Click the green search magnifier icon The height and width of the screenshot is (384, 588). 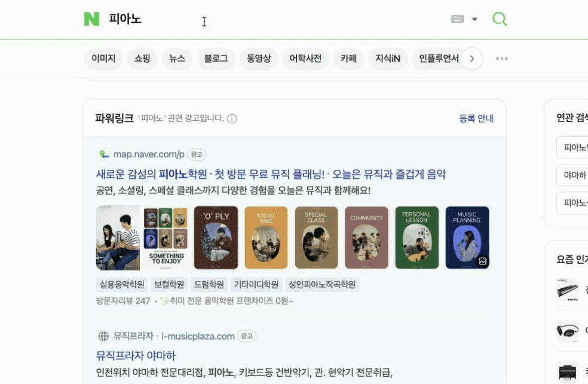pos(499,19)
